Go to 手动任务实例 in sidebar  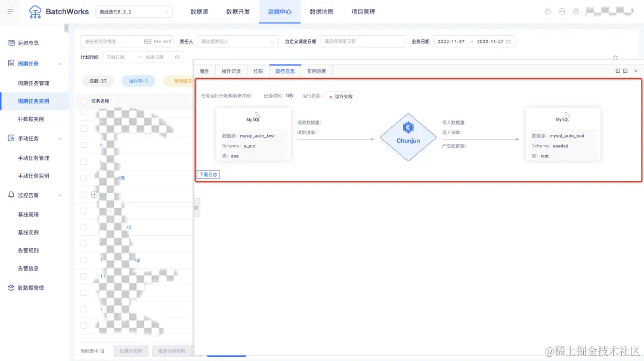pos(33,175)
